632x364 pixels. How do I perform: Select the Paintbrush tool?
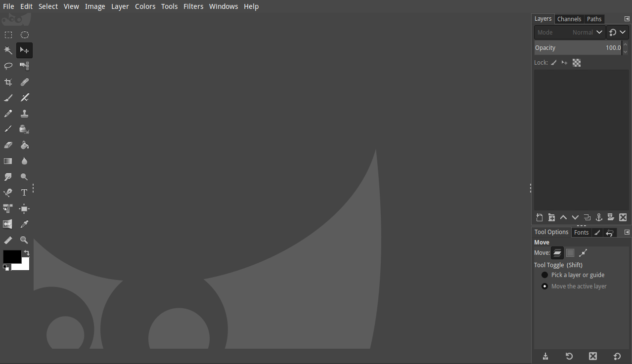(x=8, y=97)
